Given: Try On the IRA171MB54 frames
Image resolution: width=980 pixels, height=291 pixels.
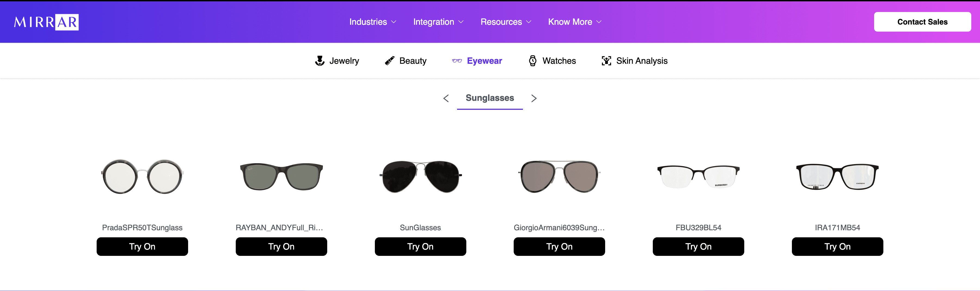Looking at the screenshot, I should point(837,246).
